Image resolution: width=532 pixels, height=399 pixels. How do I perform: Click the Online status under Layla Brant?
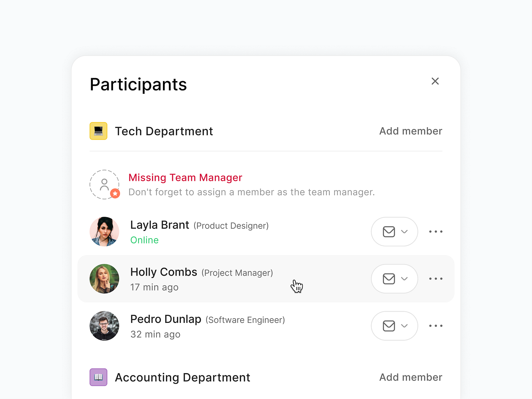point(144,240)
